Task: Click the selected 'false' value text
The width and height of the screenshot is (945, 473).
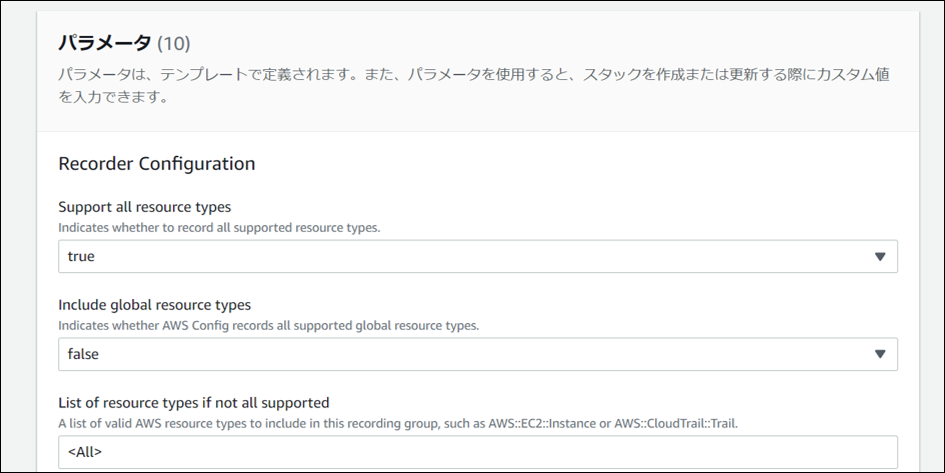Action: (83, 354)
